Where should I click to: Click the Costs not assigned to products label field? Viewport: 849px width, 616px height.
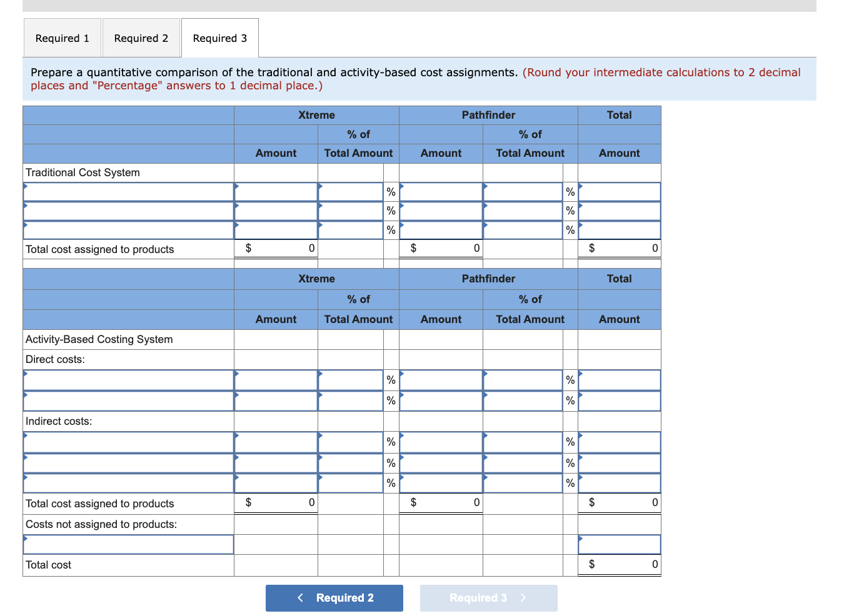coord(129,544)
